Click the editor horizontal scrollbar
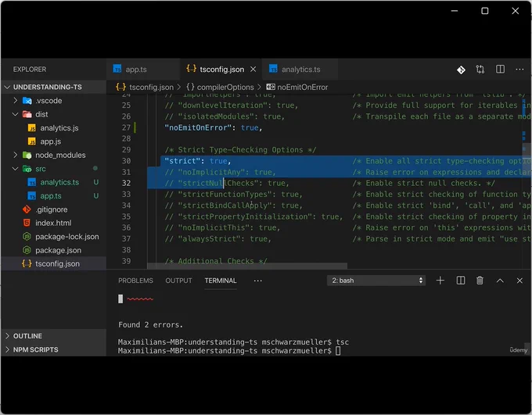Screen dimensions: 532x415 [x=247, y=267]
